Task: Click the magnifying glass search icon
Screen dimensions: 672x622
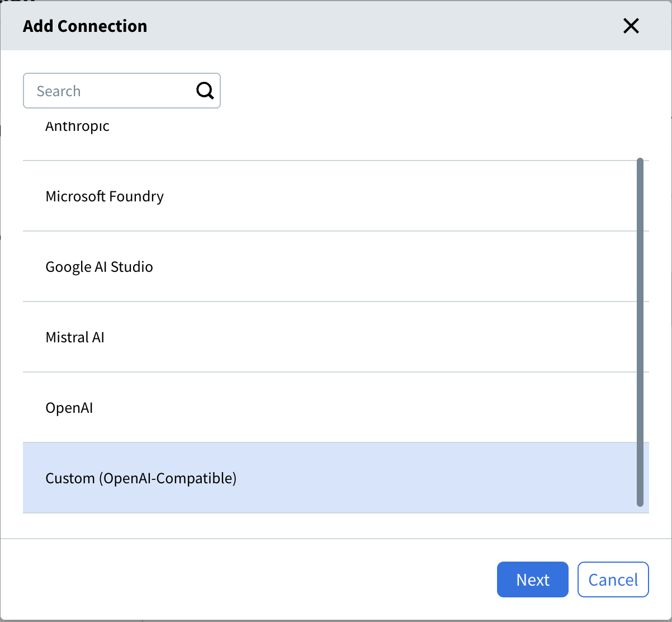Action: 205,91
